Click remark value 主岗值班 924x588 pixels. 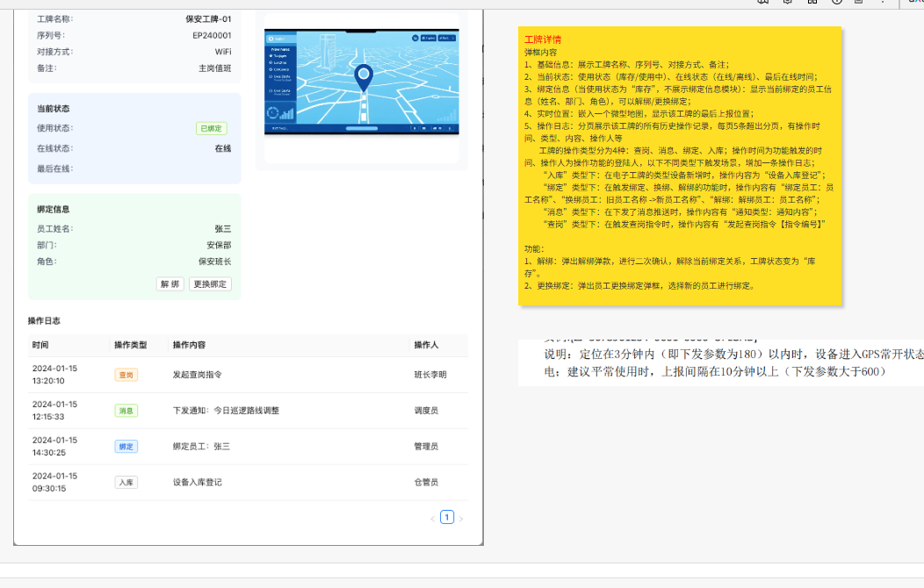pos(215,68)
